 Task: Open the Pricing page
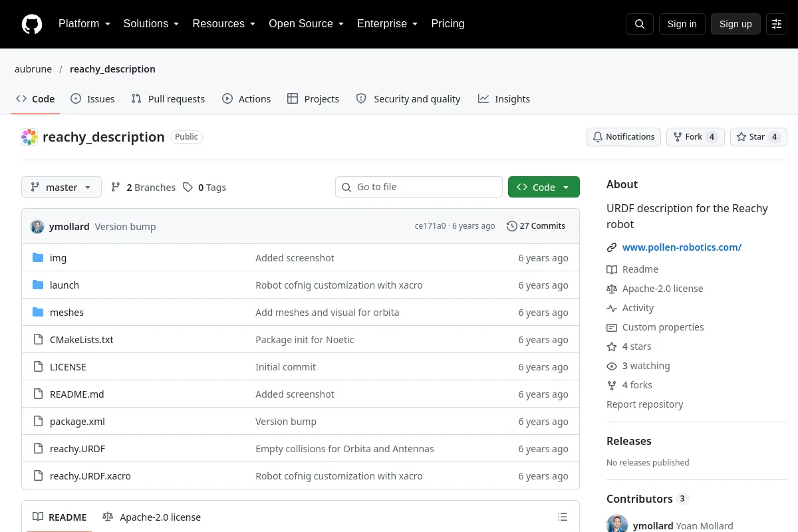[448, 24]
